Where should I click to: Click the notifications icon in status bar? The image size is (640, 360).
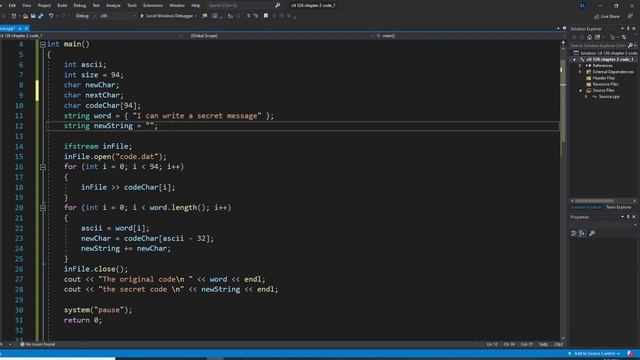(631, 353)
